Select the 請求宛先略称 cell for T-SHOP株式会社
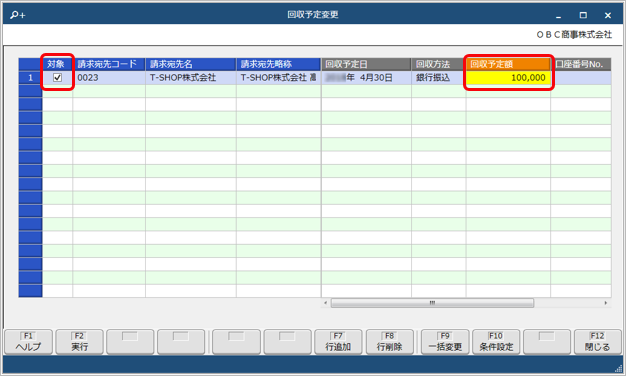 [279, 78]
